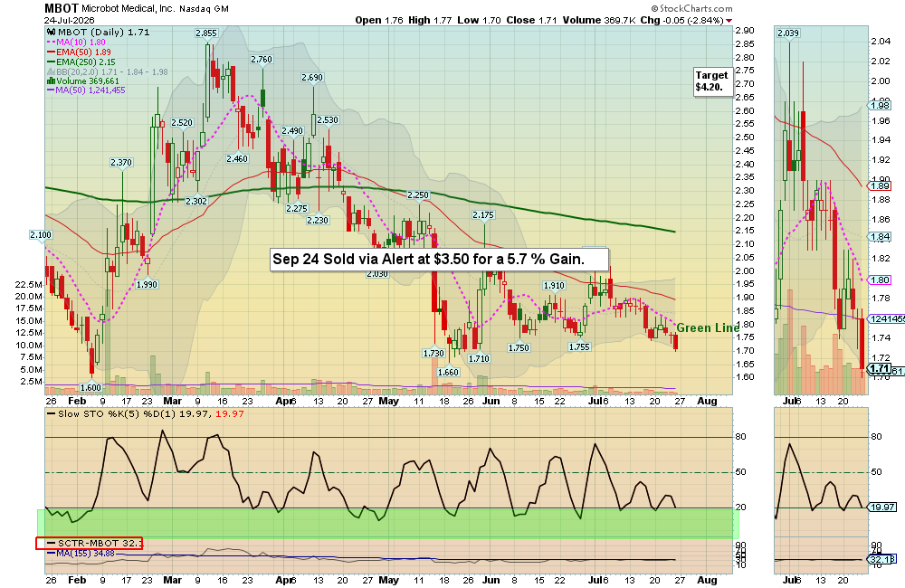Click the 2.100 starting price label
This screenshot has width=905, height=588.
(x=41, y=235)
